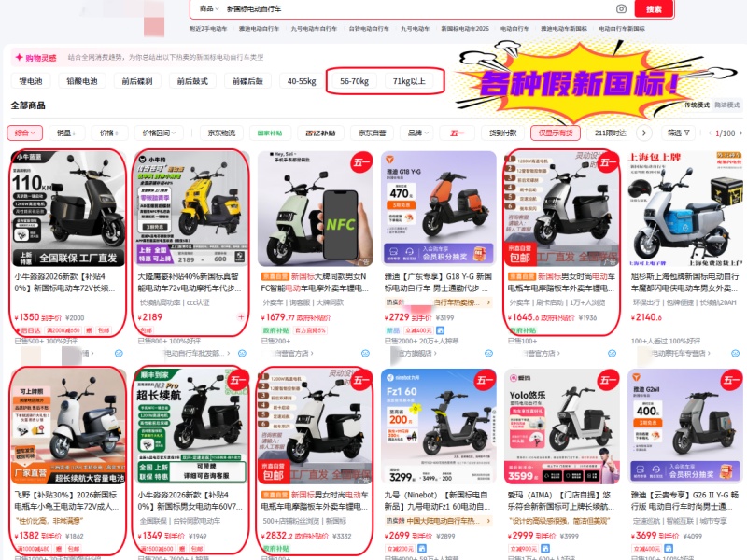
Task: Search suggestion 雅迪电动自行车
Action: [x=260, y=29]
